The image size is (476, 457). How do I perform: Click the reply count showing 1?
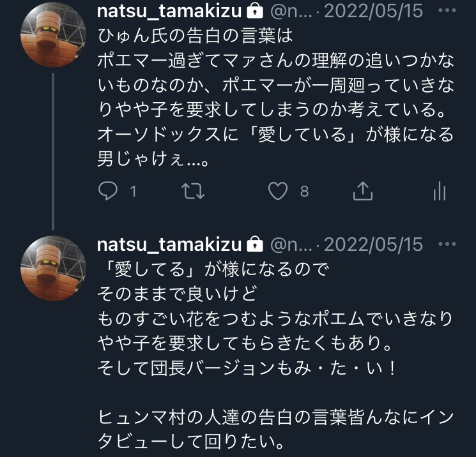click(x=134, y=191)
